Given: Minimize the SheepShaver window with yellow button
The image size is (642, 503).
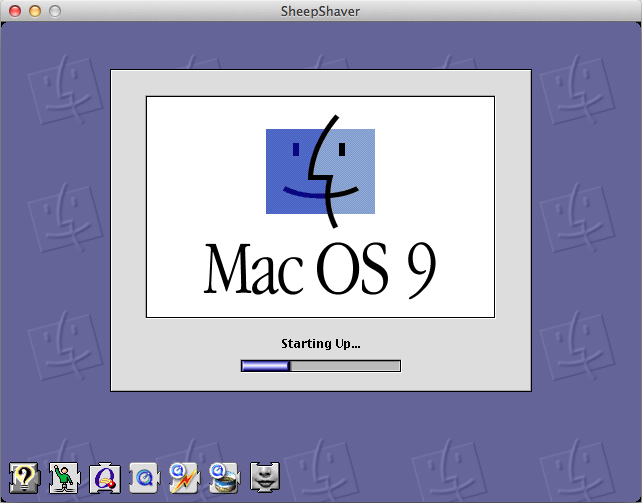Looking at the screenshot, I should (35, 11).
